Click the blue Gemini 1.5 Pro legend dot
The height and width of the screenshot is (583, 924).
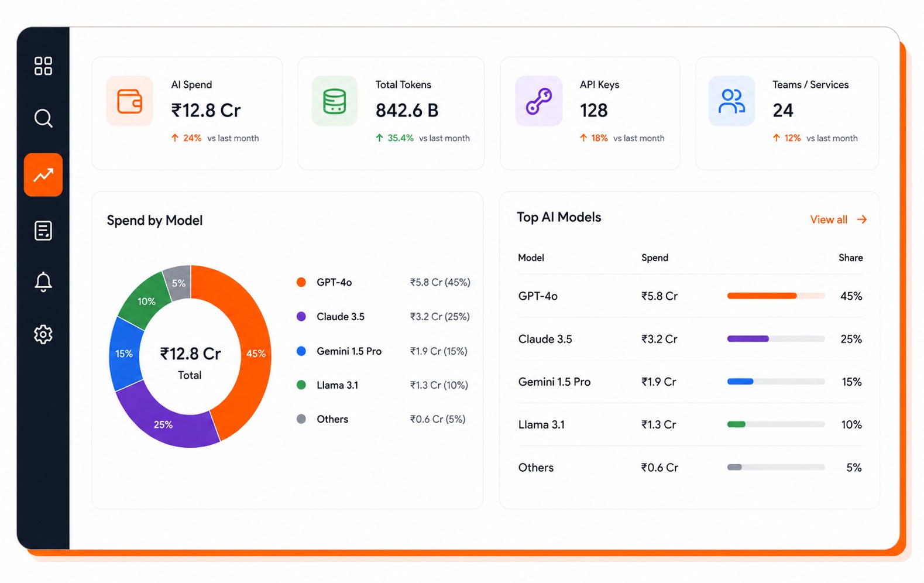pos(301,351)
